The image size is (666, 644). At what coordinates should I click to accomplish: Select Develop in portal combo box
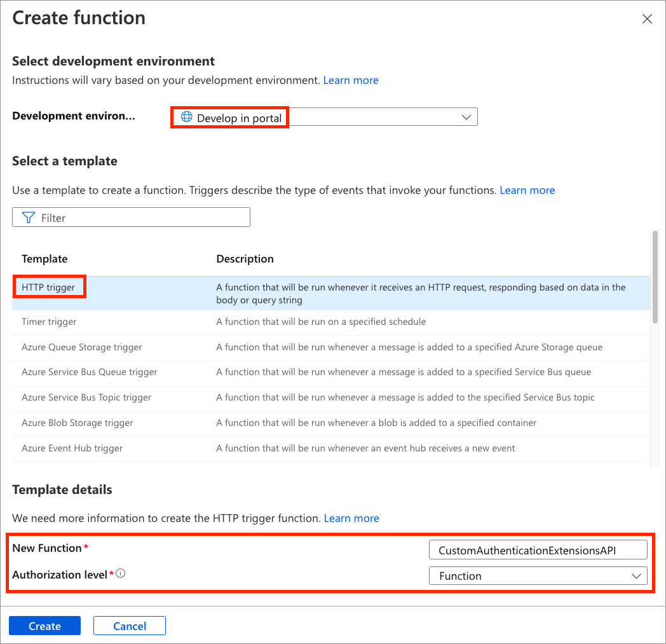324,118
